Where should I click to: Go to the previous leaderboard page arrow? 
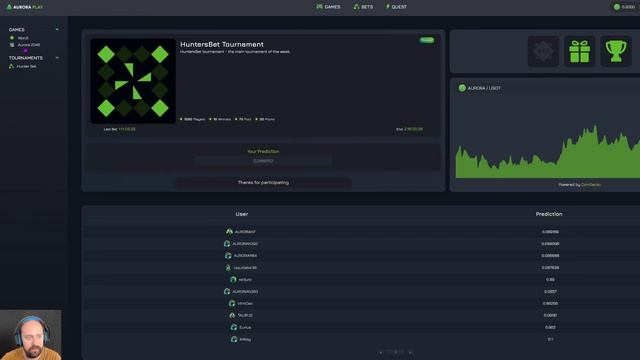pyautogui.click(x=381, y=352)
